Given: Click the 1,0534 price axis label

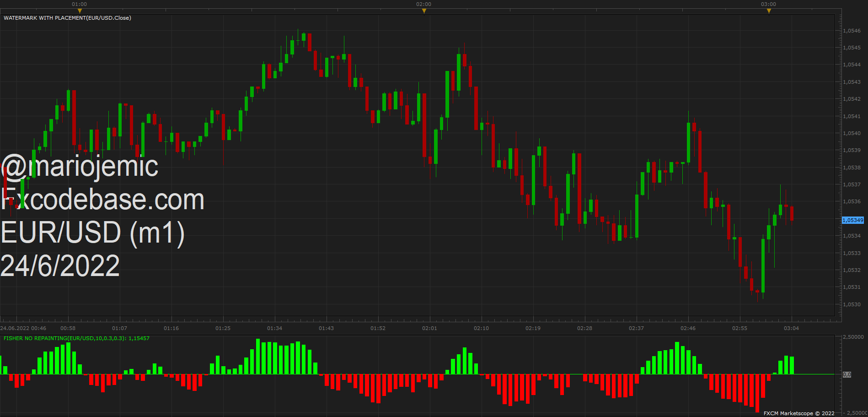Looking at the screenshot, I should point(852,236).
